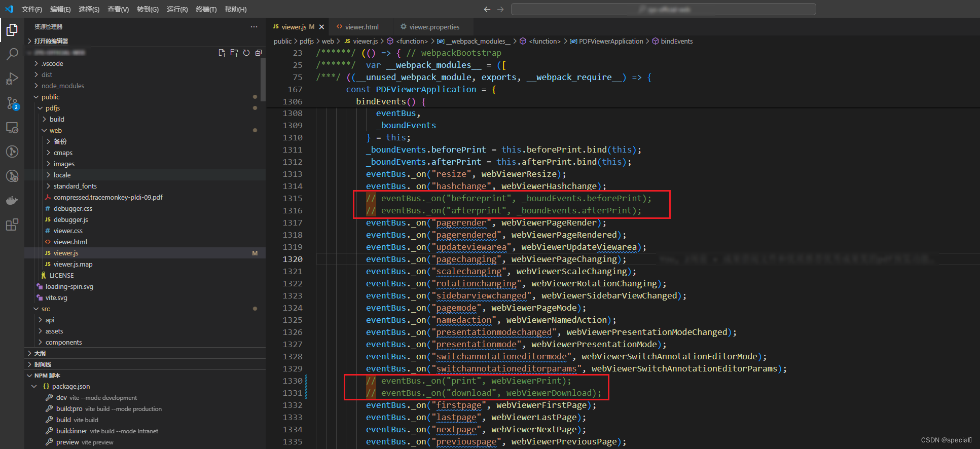Click the New Folder icon in explorer
Image resolution: width=980 pixels, height=449 pixels.
pyautogui.click(x=234, y=53)
